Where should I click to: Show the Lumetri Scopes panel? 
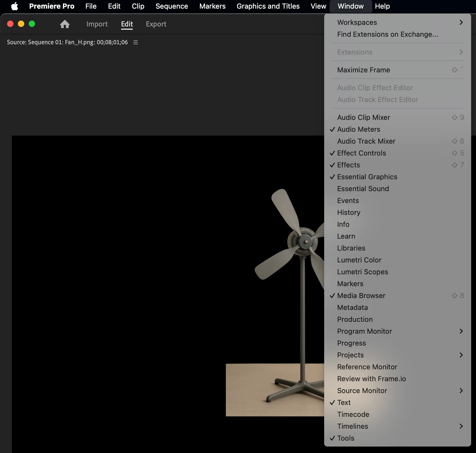[398, 272]
